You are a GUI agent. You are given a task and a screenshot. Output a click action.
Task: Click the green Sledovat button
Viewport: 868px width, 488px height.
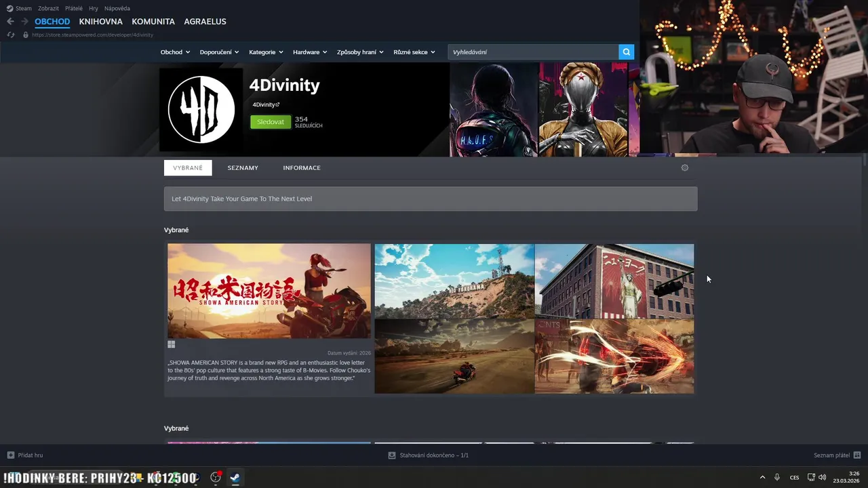[x=271, y=122]
